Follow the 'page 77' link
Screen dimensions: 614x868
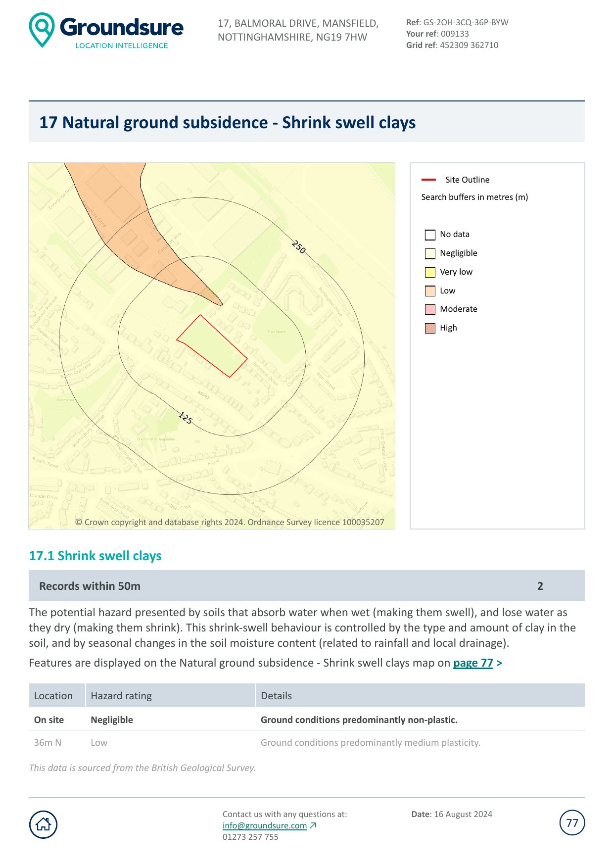click(473, 663)
